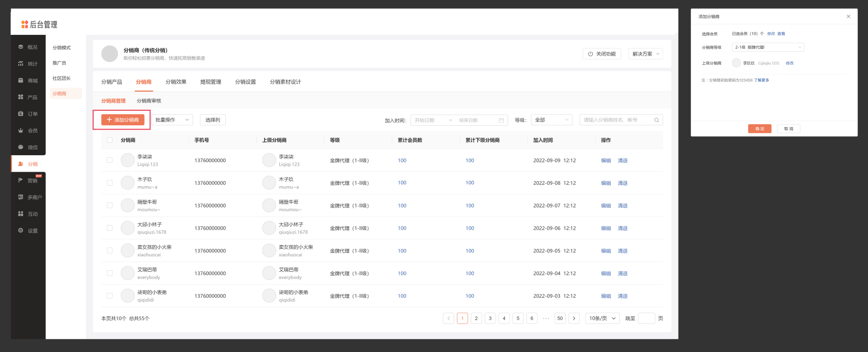Check the row checkbox for 李柒柒
This screenshot has height=352, width=868.
pyautogui.click(x=110, y=160)
